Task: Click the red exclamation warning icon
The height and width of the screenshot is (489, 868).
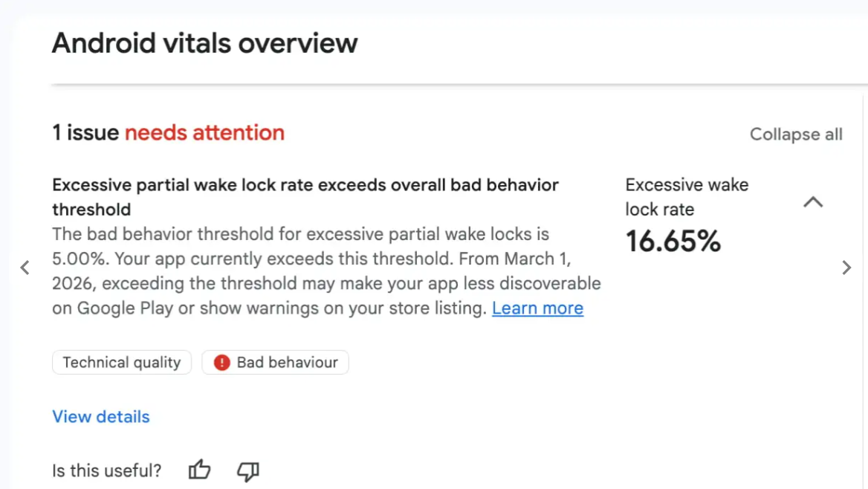Action: pos(221,363)
